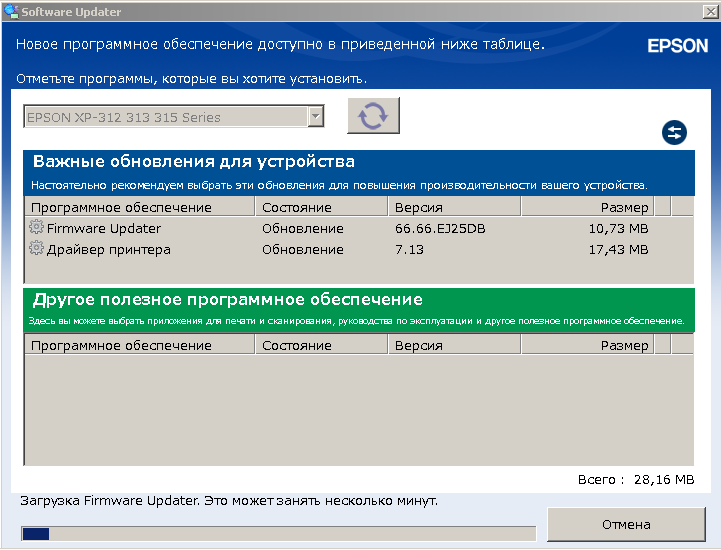The height and width of the screenshot is (550, 721).
Task: Click the refresh updates arrows button
Action: (x=373, y=115)
